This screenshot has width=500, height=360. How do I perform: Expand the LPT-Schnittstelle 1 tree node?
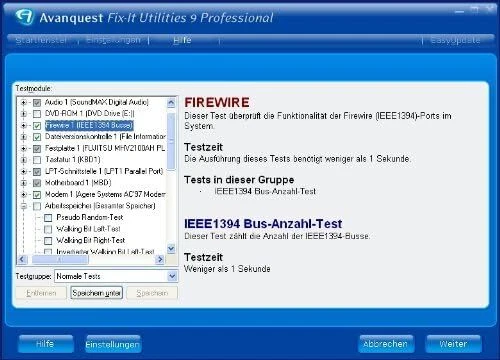pyautogui.click(x=24, y=171)
